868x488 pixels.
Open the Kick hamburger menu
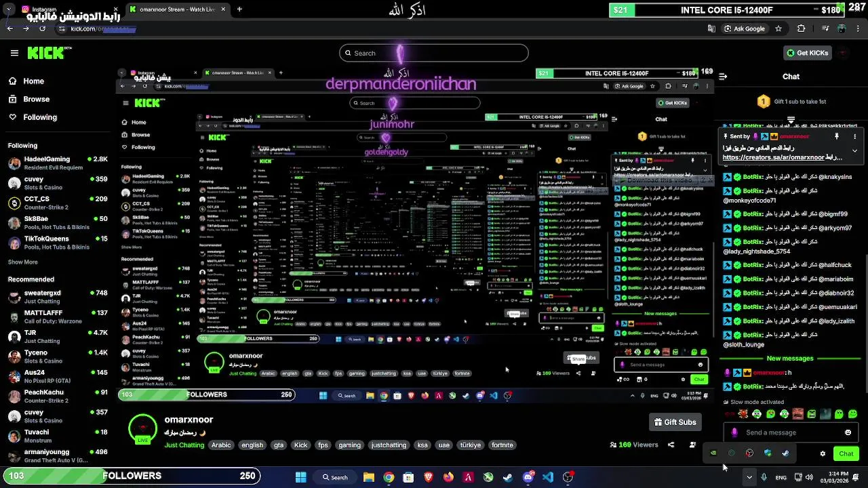14,53
